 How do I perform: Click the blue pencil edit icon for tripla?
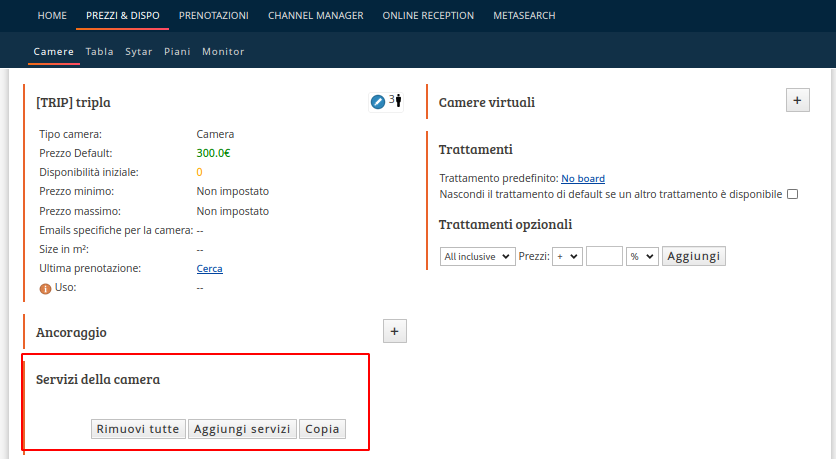(x=377, y=102)
